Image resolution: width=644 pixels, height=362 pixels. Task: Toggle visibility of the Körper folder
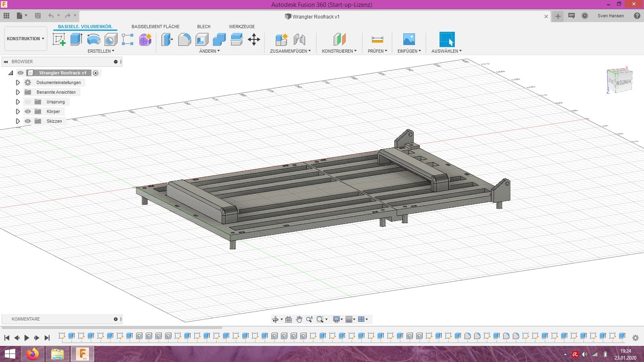point(27,111)
